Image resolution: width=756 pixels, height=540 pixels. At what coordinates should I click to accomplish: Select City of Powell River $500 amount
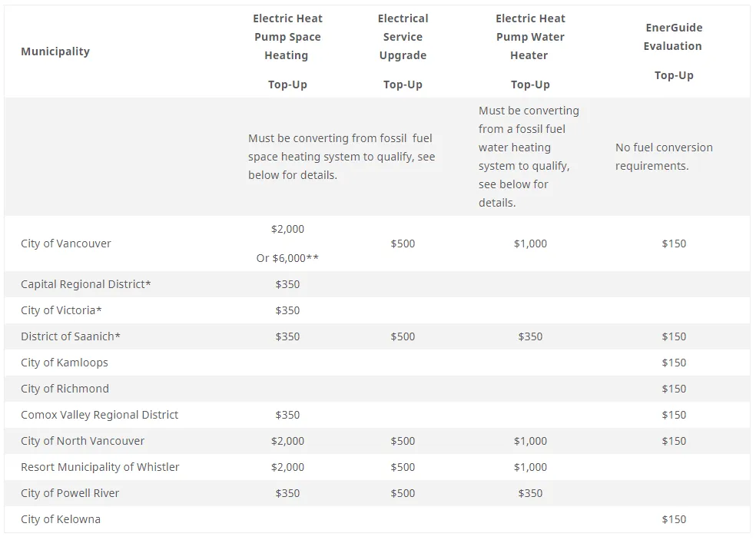(403, 493)
